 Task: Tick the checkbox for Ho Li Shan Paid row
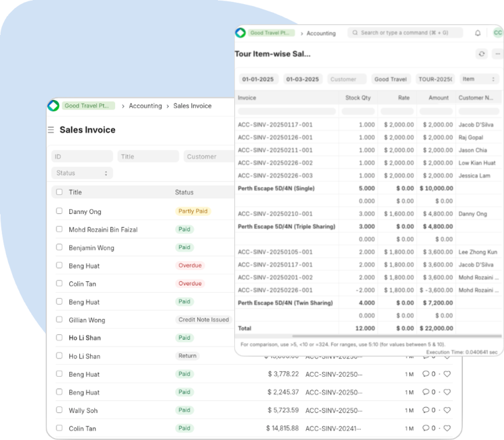click(59, 338)
